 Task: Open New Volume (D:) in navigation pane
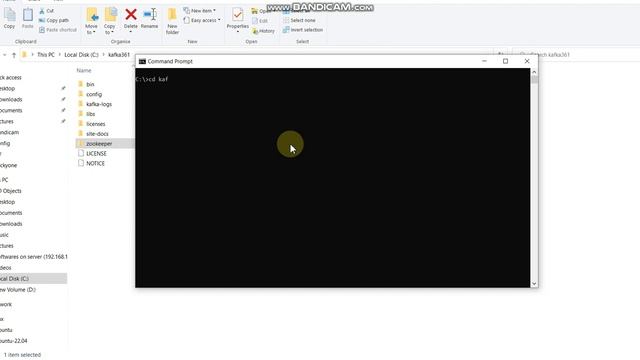point(18,290)
